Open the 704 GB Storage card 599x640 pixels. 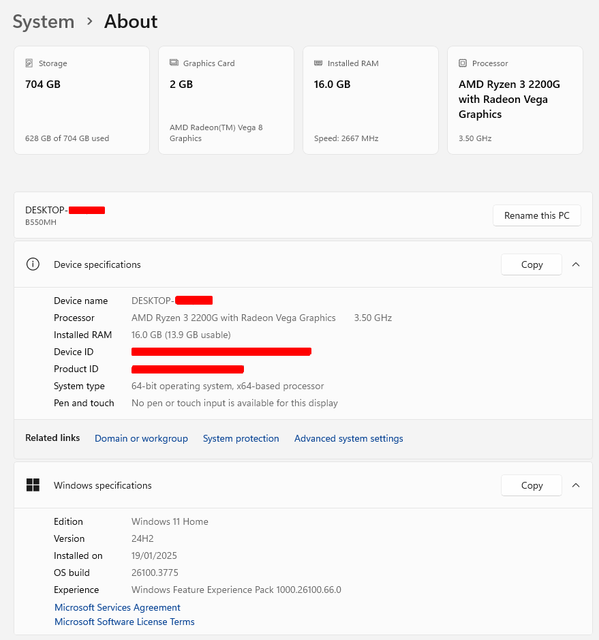[x=82, y=100]
